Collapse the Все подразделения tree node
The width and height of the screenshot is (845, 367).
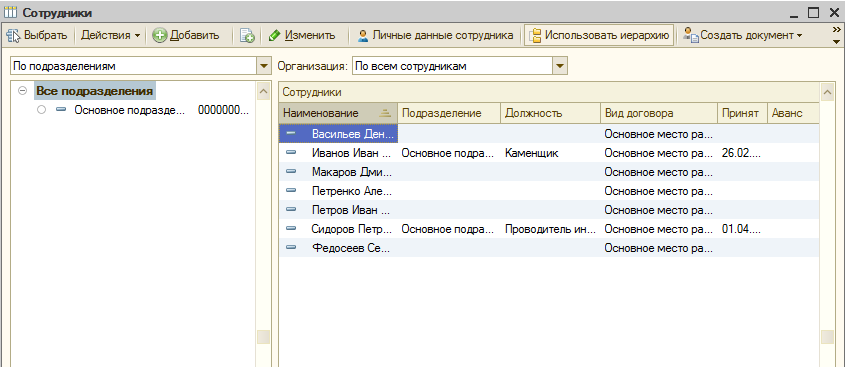tap(22, 91)
